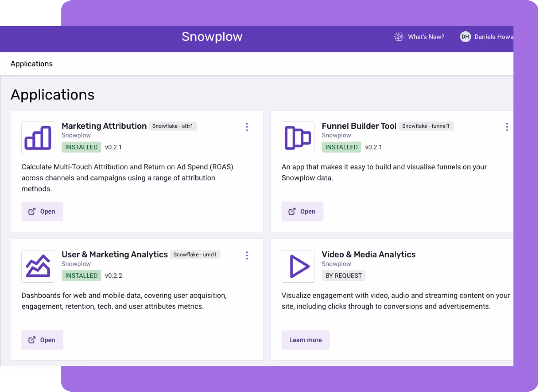Click the User & Marketing Analytics title
The height and width of the screenshot is (392, 538).
[115, 254]
